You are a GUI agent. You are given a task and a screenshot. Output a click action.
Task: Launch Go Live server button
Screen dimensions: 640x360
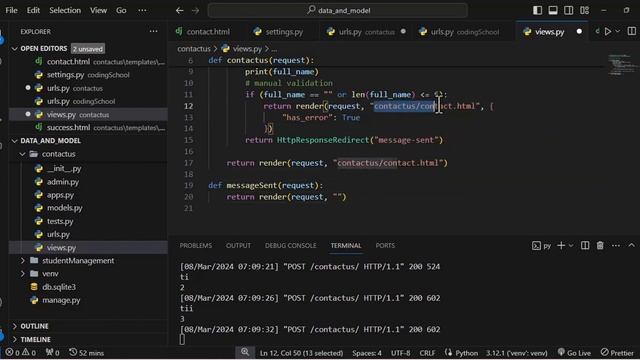pos(574,353)
